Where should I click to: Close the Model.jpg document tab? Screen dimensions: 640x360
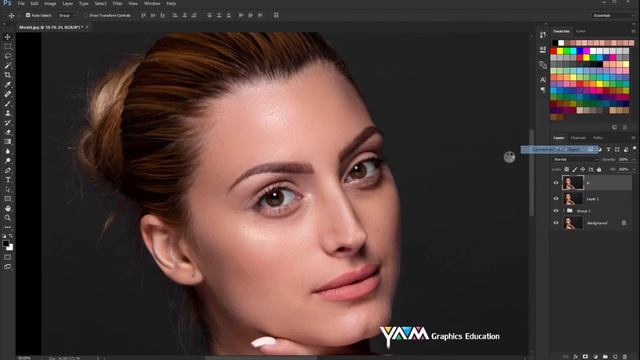[x=87, y=27]
